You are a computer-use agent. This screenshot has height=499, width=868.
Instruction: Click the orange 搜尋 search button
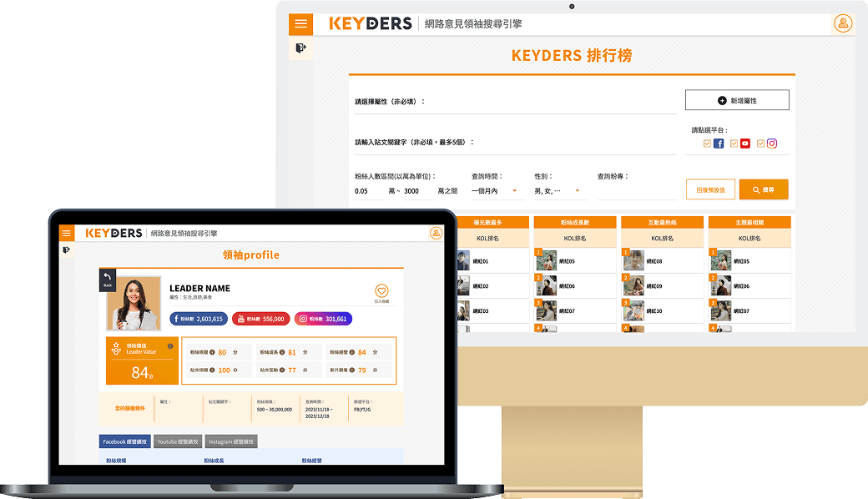click(x=763, y=189)
